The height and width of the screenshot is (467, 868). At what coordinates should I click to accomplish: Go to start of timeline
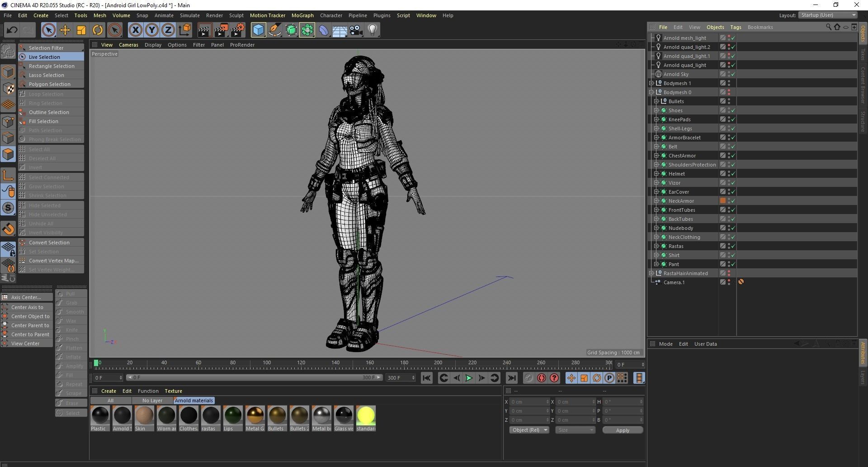(x=426, y=378)
